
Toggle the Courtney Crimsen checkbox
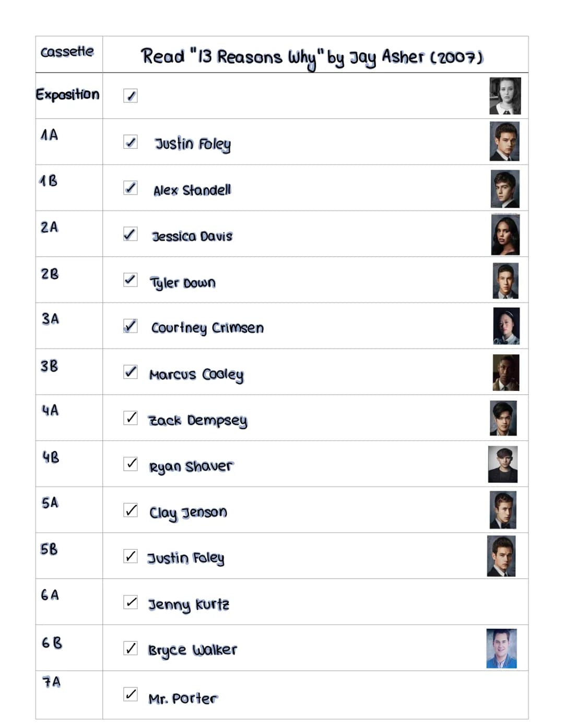[x=131, y=326]
